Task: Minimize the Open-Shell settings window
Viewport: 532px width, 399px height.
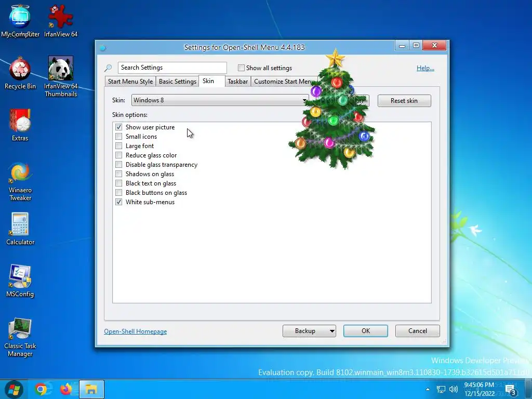Action: [402, 46]
